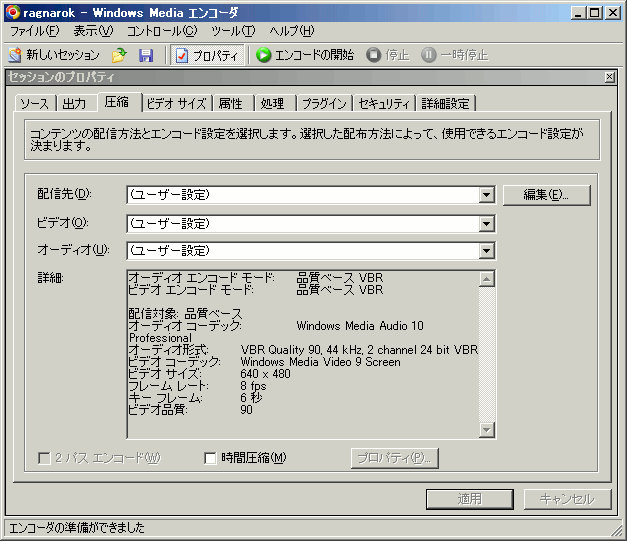This screenshot has height=541, width=627.
Task: Click the 新しいセッション toolbar icon
Action: coord(14,55)
